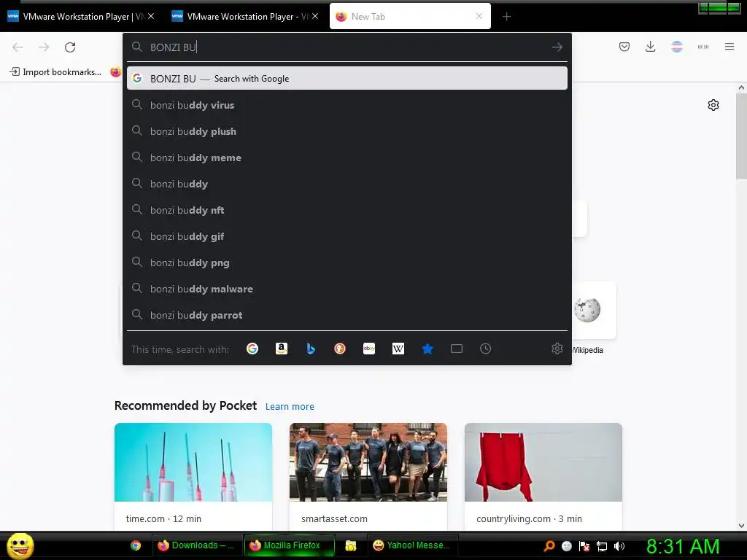Open search settings gear in dropdown
This screenshot has height=560, width=747.
click(557, 349)
